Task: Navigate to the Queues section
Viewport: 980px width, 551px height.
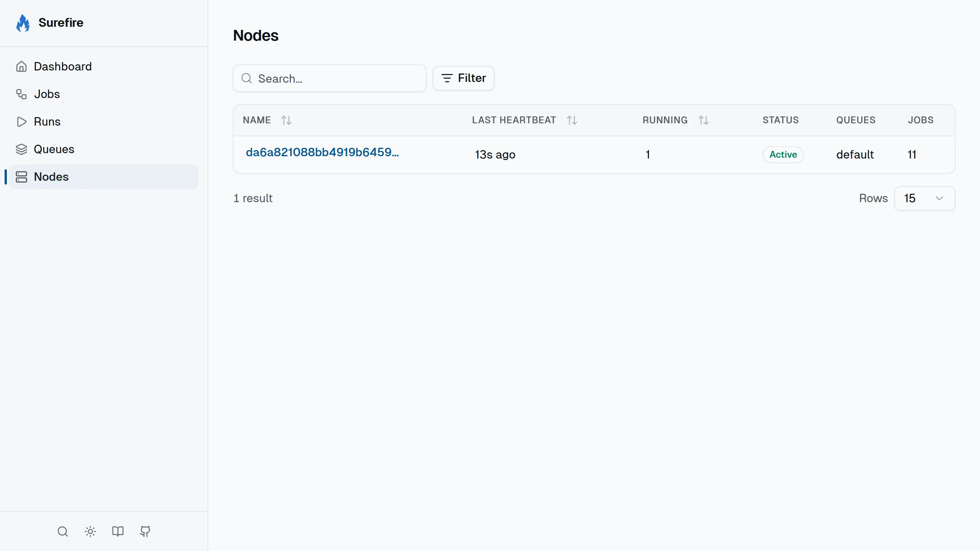Action: [x=54, y=149]
